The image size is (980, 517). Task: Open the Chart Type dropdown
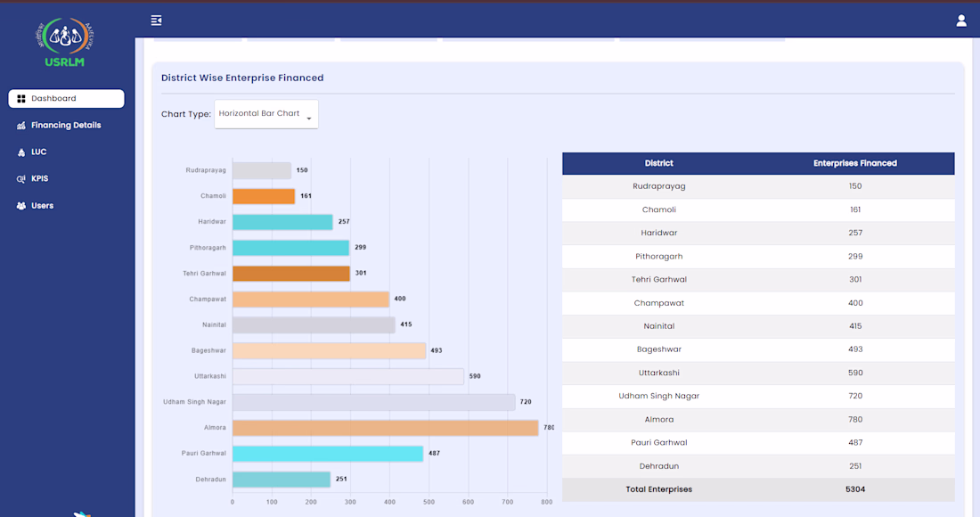pos(266,114)
